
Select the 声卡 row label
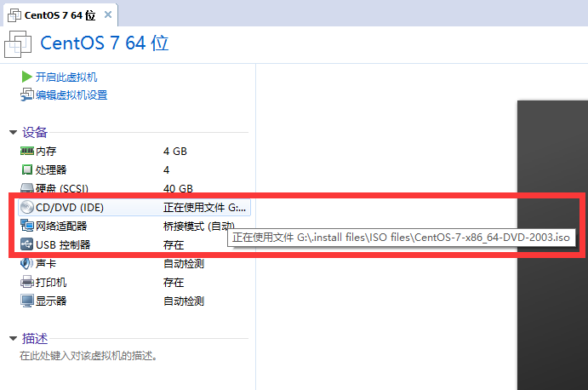(x=46, y=263)
